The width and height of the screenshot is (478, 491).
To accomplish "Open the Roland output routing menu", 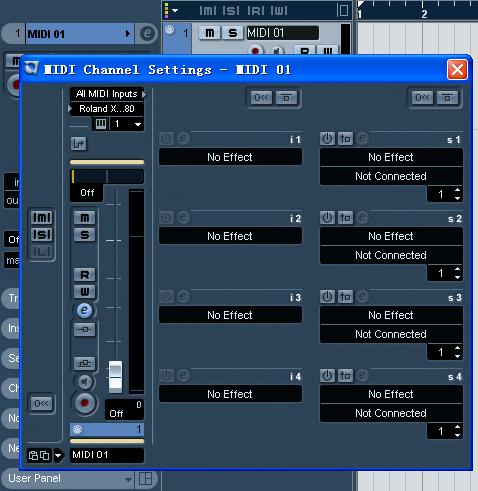I will tap(107, 109).
